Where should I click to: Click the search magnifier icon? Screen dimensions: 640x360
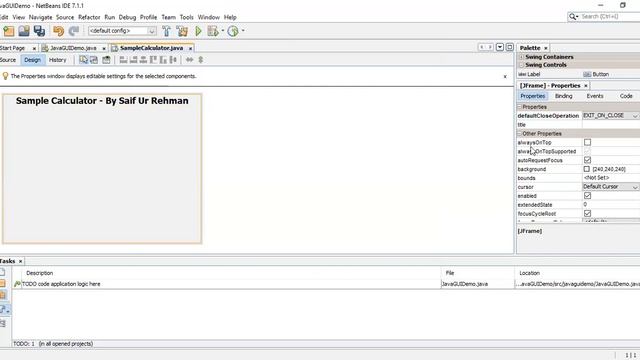(573, 17)
